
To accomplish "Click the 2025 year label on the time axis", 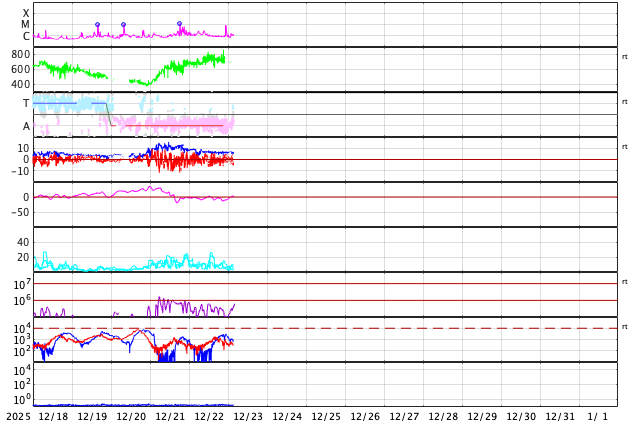I will pos(18,416).
